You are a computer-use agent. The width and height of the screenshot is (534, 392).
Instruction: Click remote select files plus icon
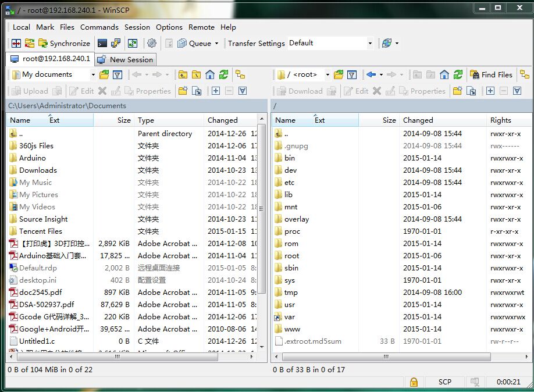490,91
